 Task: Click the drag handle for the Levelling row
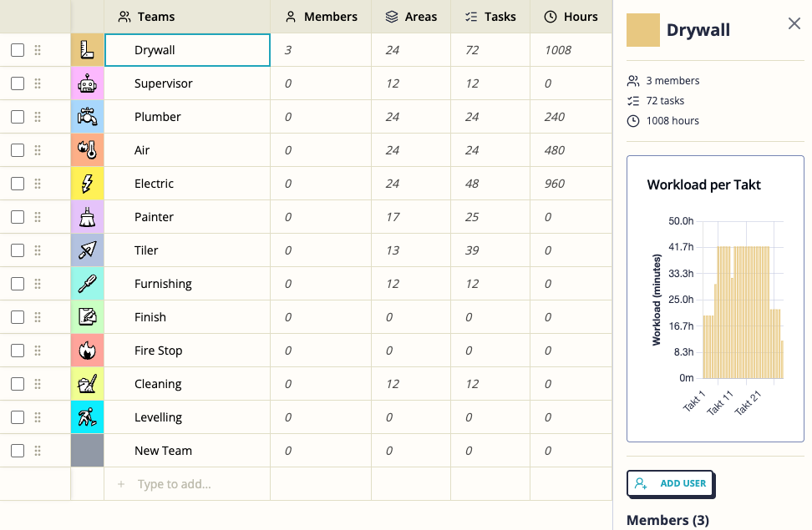click(x=38, y=417)
